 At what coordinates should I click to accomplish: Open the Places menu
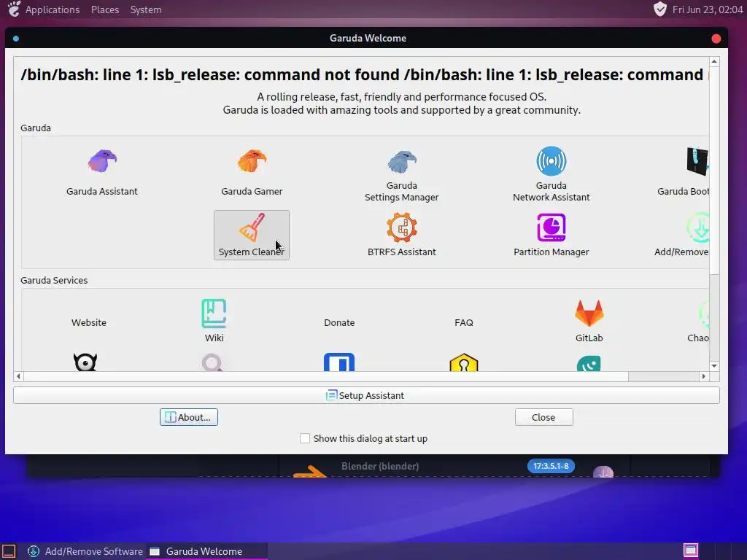pos(105,9)
